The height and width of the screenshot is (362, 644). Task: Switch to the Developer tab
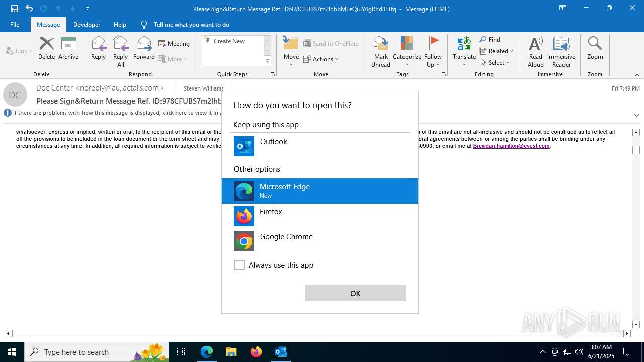[87, 25]
